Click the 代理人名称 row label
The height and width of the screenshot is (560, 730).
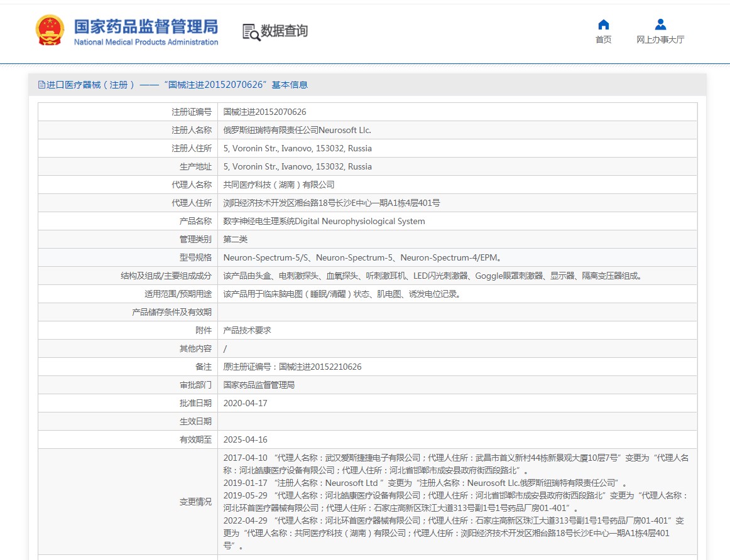192,185
